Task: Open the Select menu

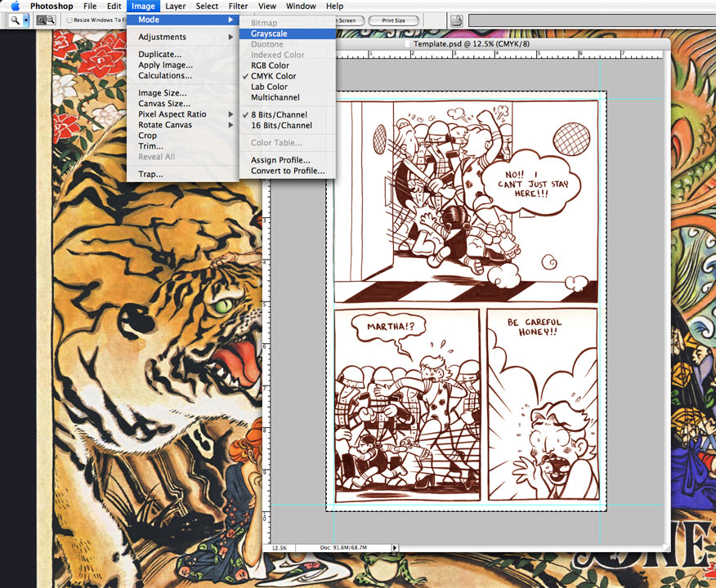Action: tap(207, 6)
